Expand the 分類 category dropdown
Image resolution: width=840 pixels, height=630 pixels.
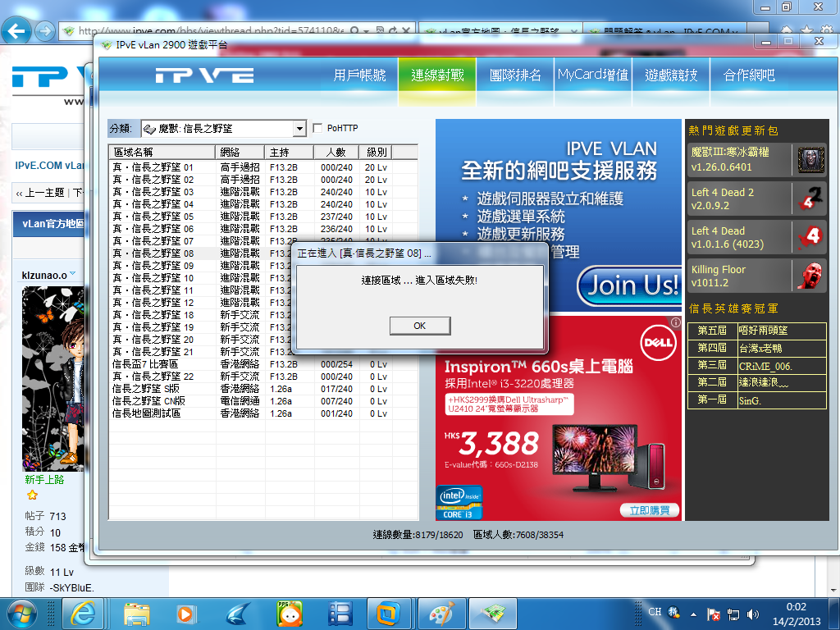299,129
